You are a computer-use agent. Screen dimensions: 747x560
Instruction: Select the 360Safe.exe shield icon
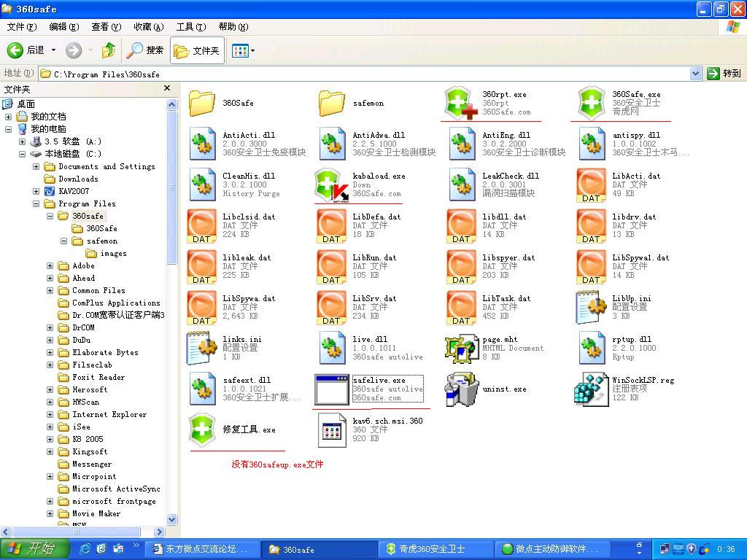pos(591,103)
